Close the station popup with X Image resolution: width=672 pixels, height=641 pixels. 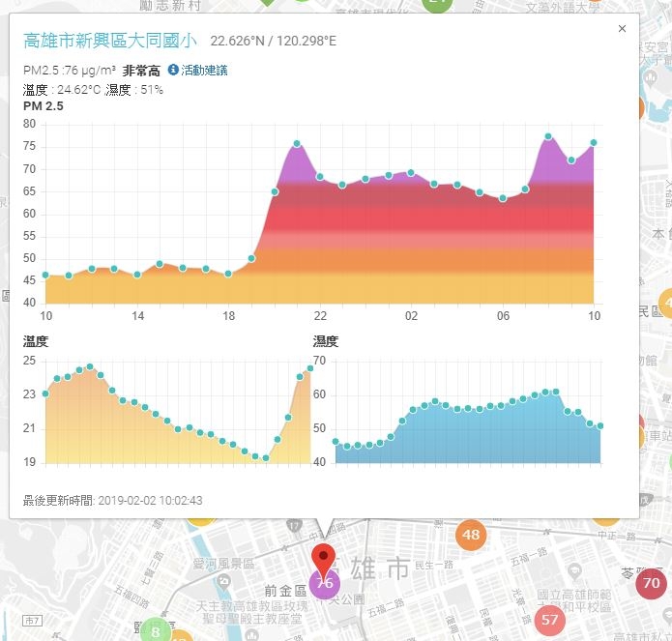[x=622, y=29]
